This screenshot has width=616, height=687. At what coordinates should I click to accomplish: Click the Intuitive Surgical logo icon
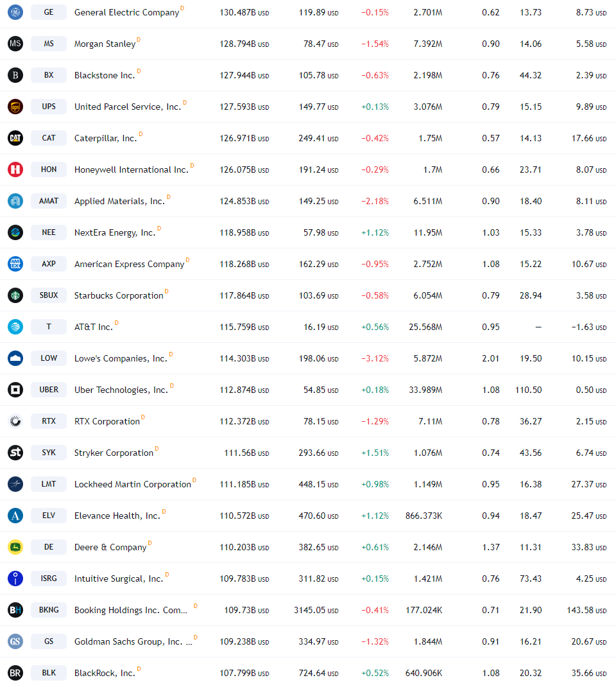[15, 578]
